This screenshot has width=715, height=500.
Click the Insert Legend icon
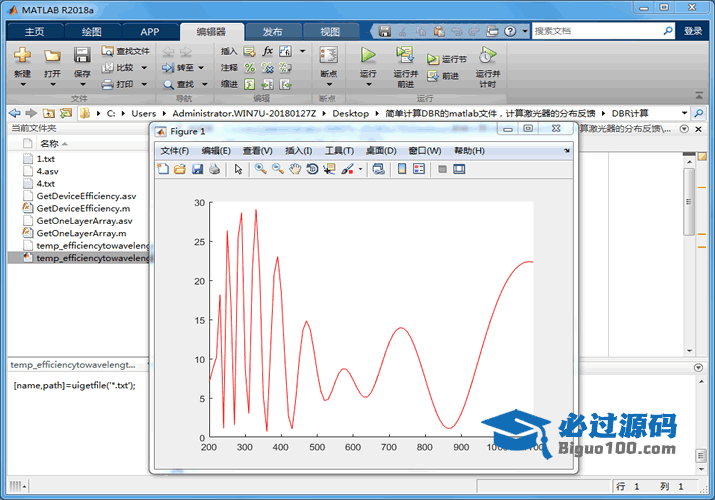(419, 169)
